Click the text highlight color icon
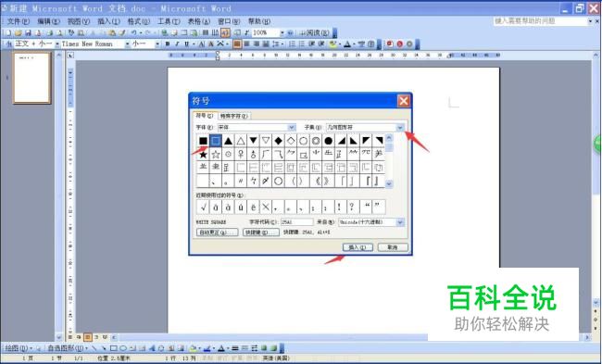Screen dimensions: 602x364 (332, 44)
